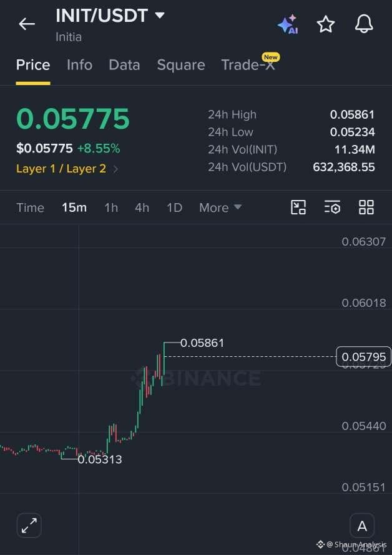Tap the 0.05440 price axis label
The width and height of the screenshot is (392, 555).
tap(364, 426)
